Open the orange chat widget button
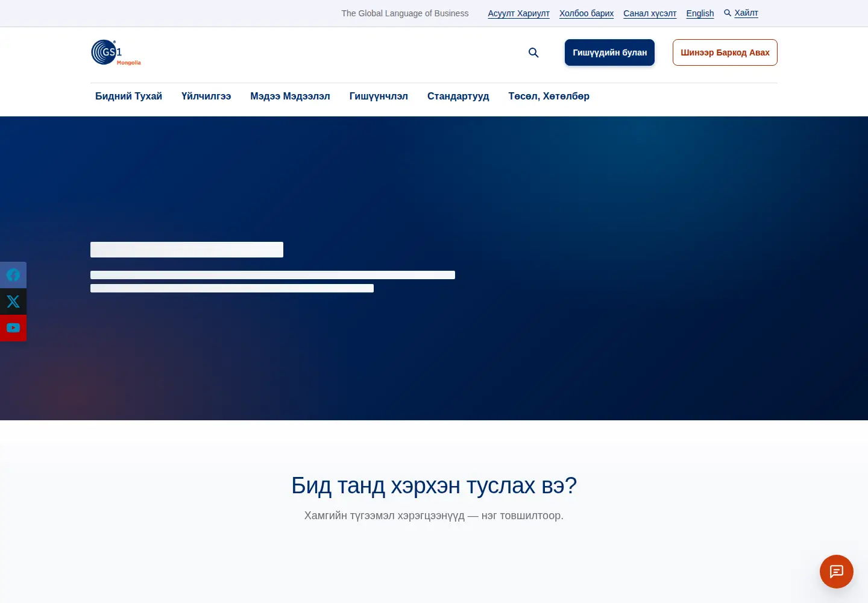 [837, 572]
